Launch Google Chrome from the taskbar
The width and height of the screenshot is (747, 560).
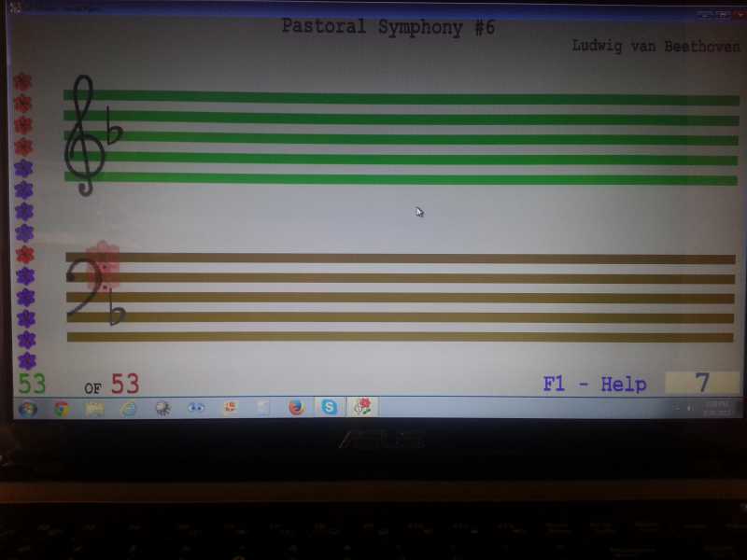pos(62,409)
